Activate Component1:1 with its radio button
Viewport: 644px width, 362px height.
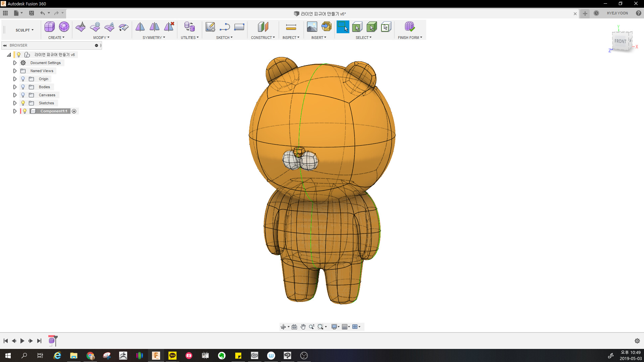pyautogui.click(x=74, y=111)
